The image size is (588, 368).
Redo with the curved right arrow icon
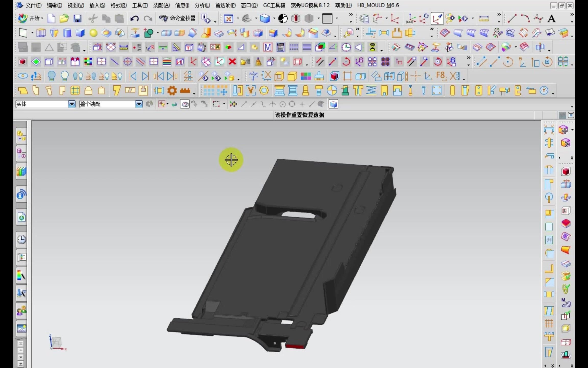[x=148, y=18]
